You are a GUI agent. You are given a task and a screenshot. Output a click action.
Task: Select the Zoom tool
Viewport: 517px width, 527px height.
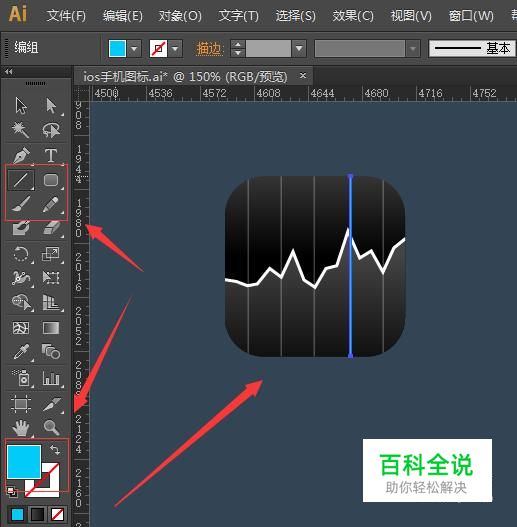(x=51, y=428)
